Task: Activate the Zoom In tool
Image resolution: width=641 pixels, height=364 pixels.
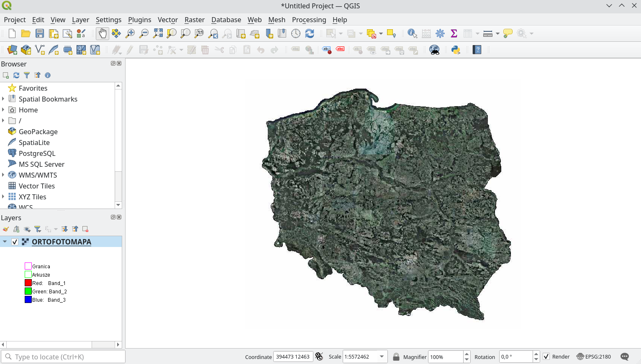Action: click(x=130, y=33)
